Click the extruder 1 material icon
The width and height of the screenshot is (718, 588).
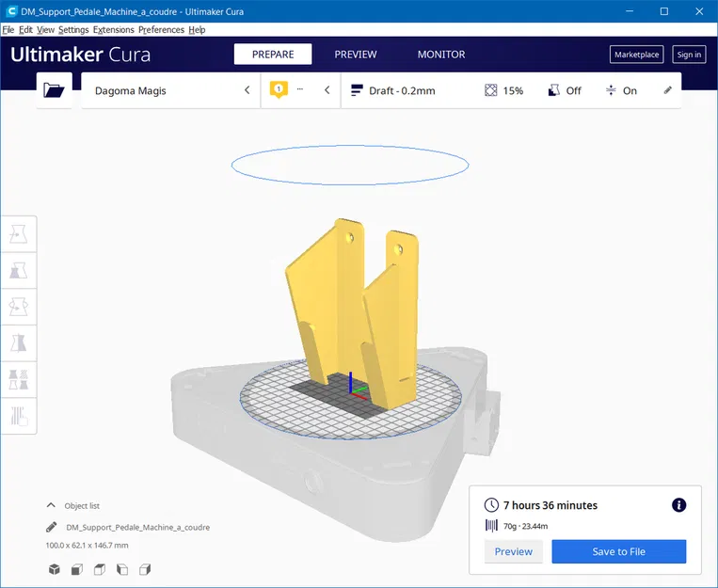click(279, 89)
